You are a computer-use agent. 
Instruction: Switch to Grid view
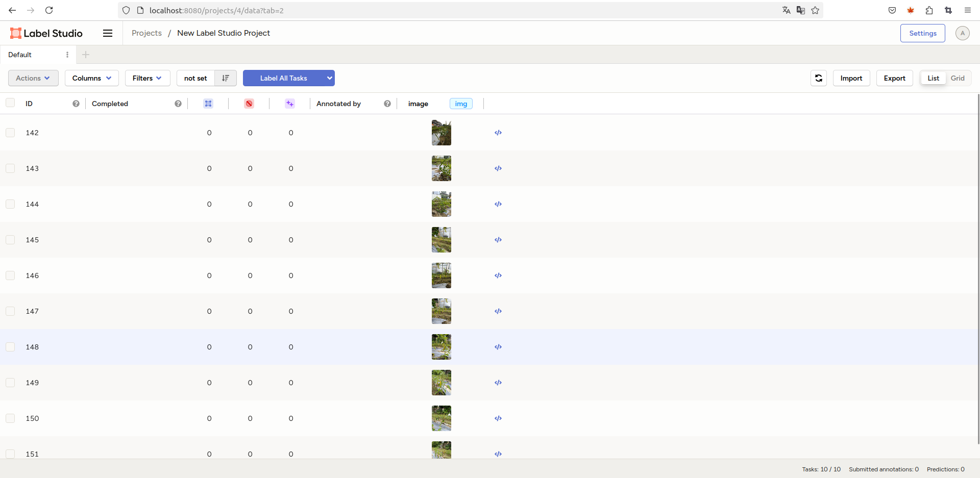click(957, 78)
